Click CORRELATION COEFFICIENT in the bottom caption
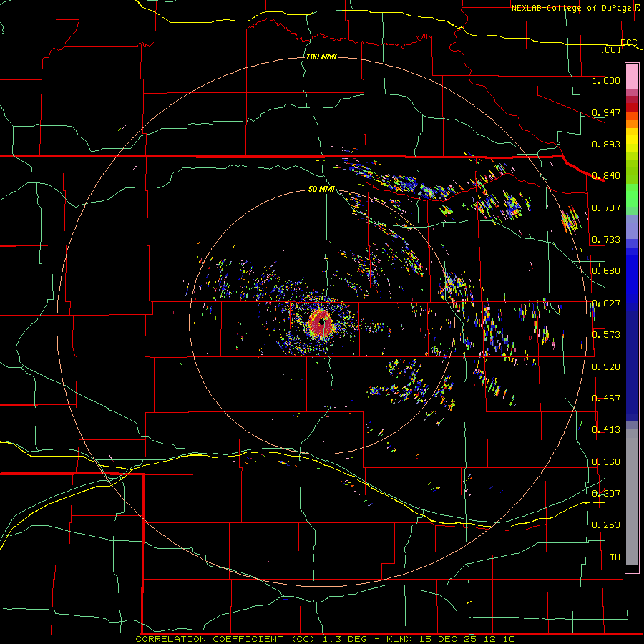644x644 pixels. coord(209,639)
